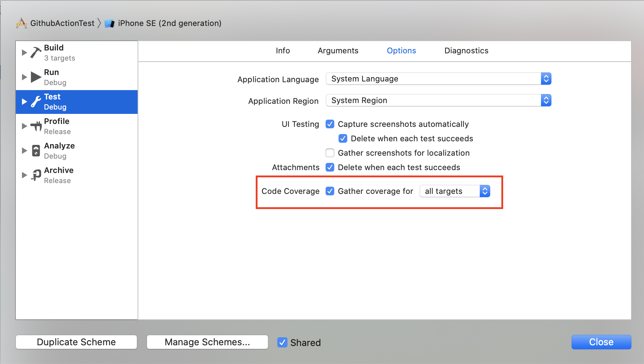The height and width of the screenshot is (364, 644).
Task: Expand the Build action disclosure triangle
Action: pyautogui.click(x=24, y=53)
